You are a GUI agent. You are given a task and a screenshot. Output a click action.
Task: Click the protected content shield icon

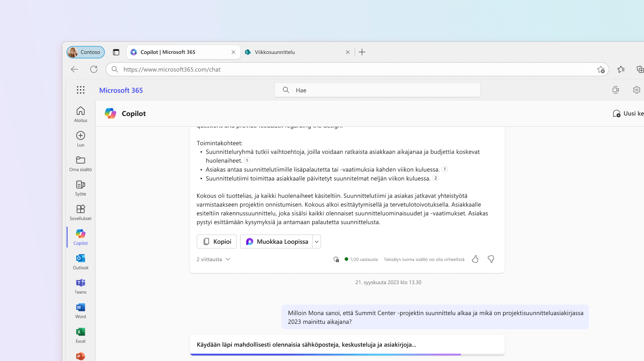[336, 259]
